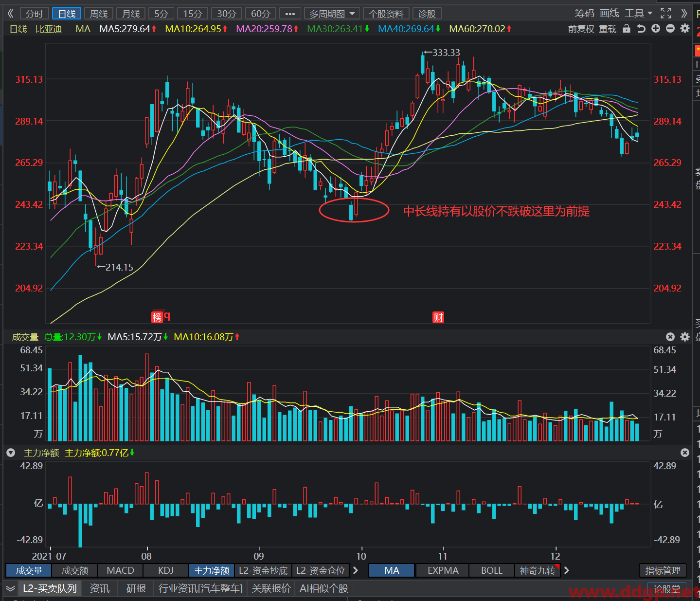Click the undo arrow icon in chart header
This screenshot has height=601, width=700.
click(641, 29)
